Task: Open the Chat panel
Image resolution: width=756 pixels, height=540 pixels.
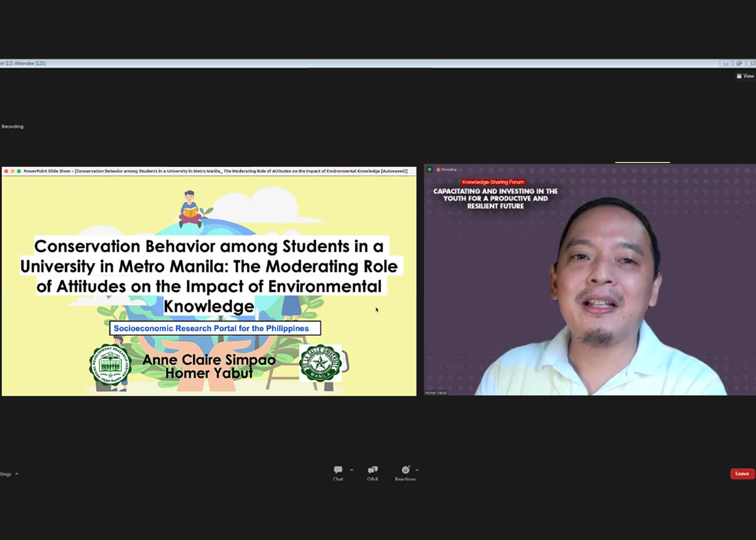Action: point(338,471)
